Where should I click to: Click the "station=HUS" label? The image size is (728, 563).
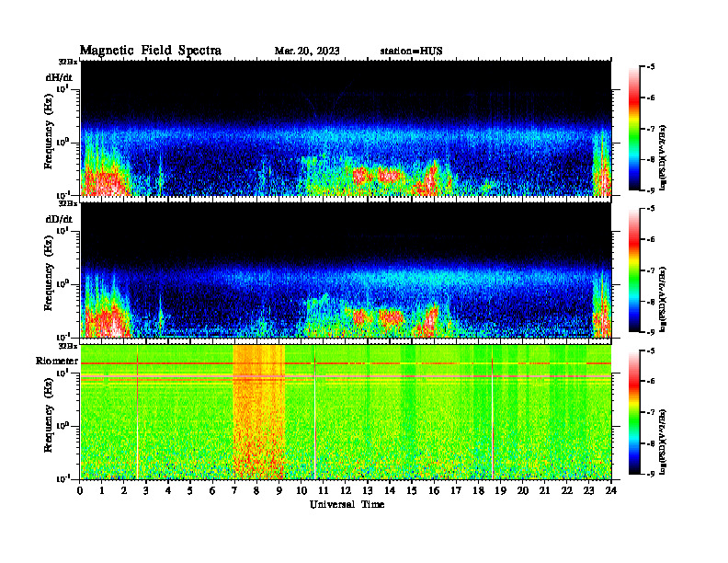[411, 52]
